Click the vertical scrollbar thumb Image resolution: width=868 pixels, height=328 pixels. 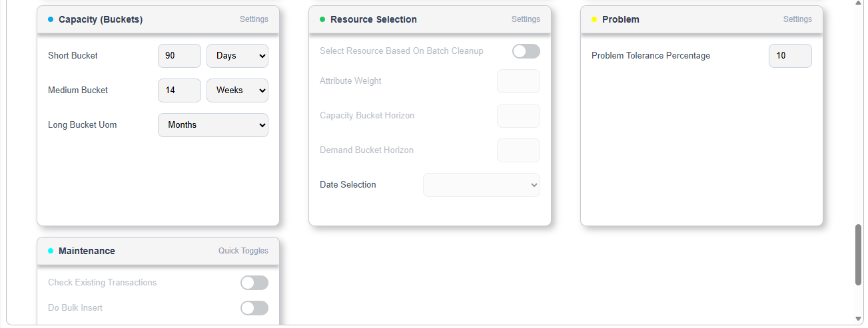point(858,255)
